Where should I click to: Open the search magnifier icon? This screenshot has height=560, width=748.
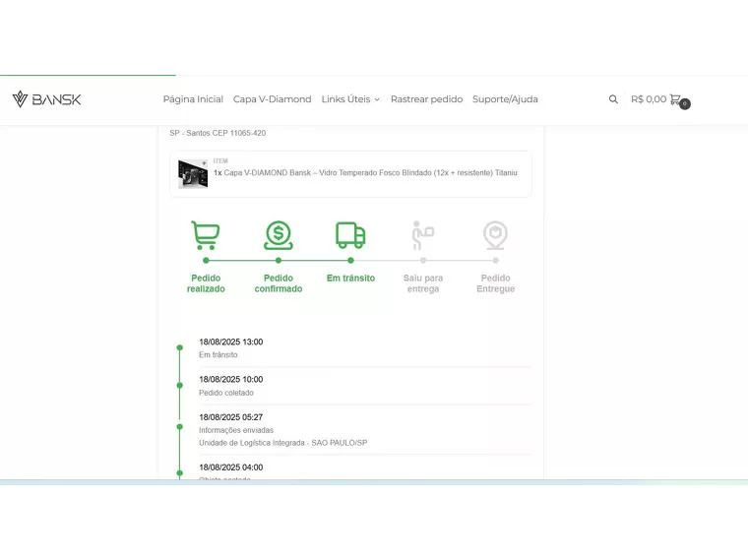point(613,99)
